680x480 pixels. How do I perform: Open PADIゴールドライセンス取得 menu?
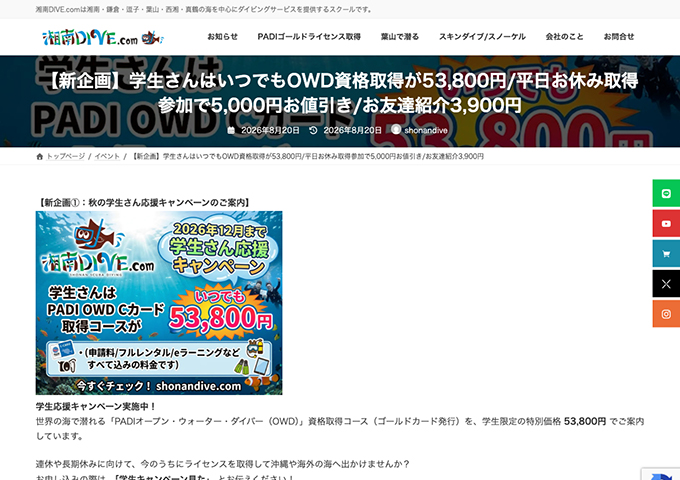point(309,37)
